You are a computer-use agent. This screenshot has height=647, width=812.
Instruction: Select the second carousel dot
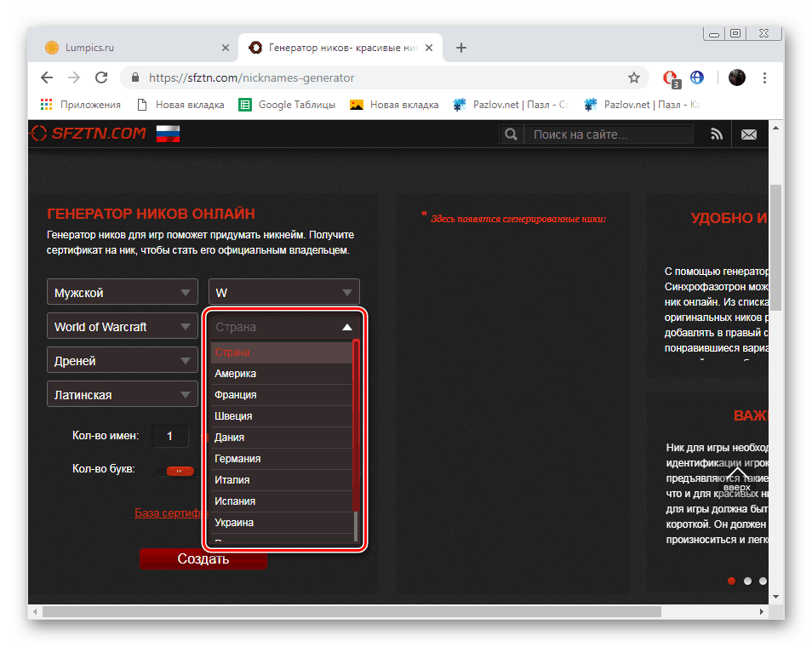click(747, 581)
